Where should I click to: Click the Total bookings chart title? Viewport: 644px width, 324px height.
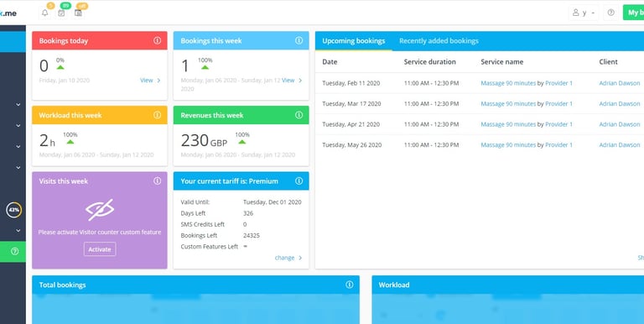(x=62, y=285)
